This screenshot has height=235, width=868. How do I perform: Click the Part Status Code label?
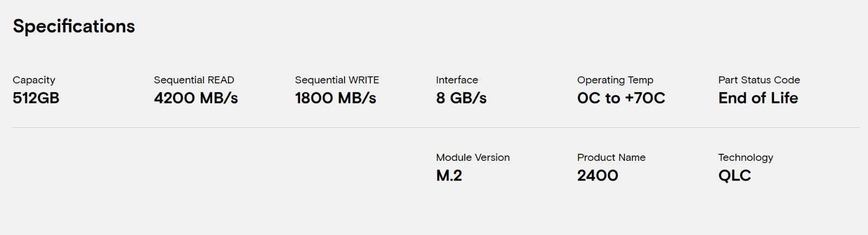click(759, 80)
